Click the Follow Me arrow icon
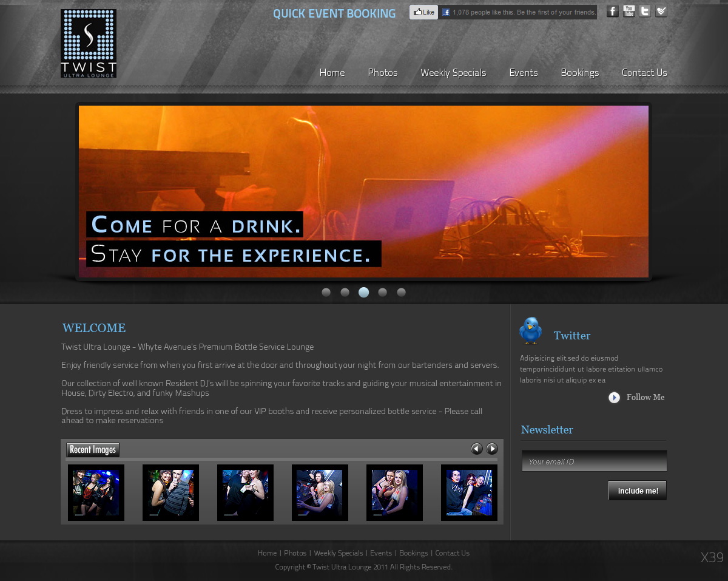This screenshot has width=728, height=581. point(614,397)
